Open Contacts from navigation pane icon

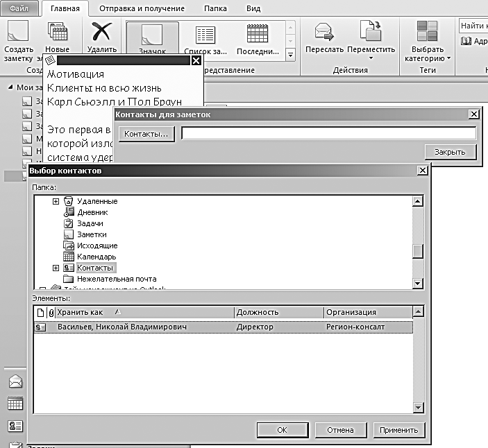[15, 426]
